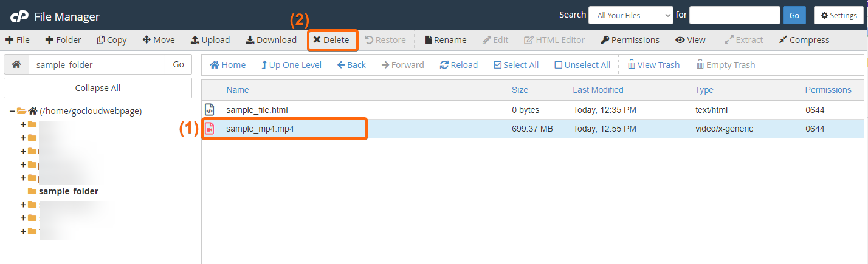Screen dimensions: 868x264
Task: Open the Permissions tool
Action: click(630, 40)
